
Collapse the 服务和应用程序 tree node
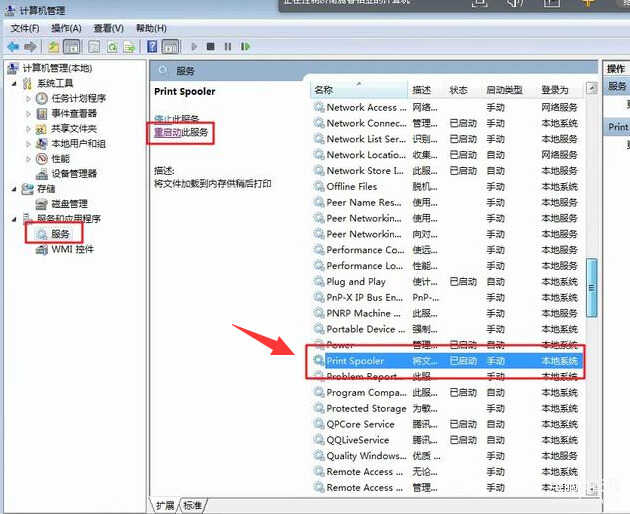14,218
